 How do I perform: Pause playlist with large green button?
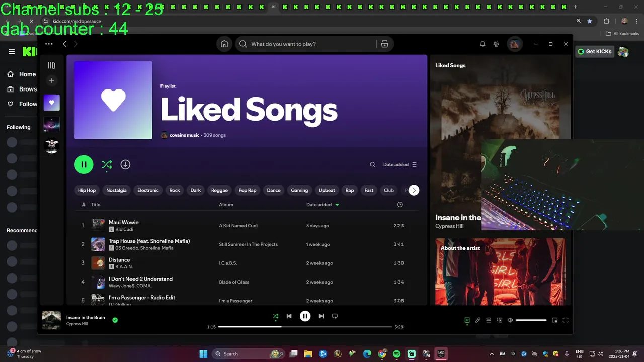tap(84, 164)
